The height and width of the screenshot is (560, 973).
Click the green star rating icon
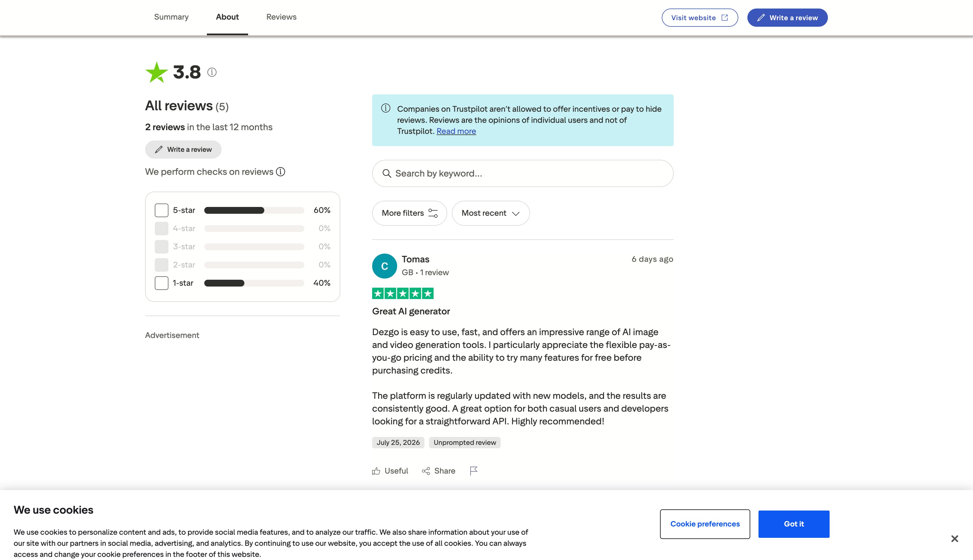pos(157,72)
